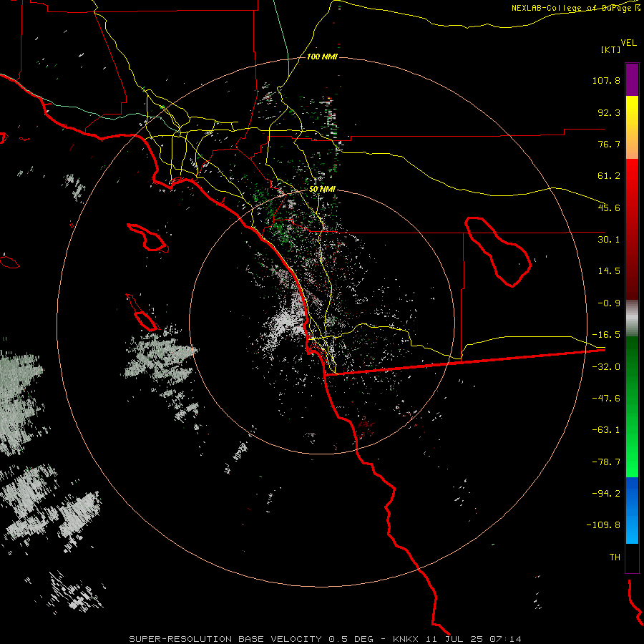
Task: Click the NEXLAB-College of DuPage watermark text
Action: point(575,8)
